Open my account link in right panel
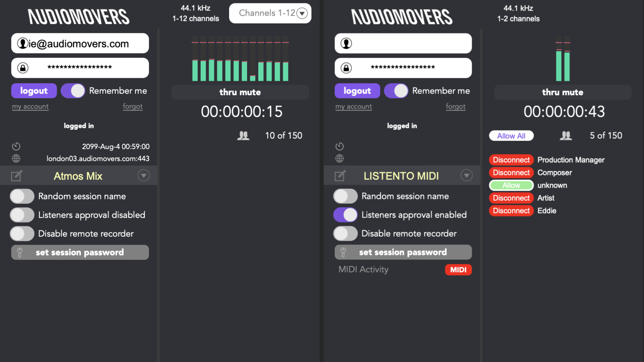The image size is (644, 362). [354, 107]
